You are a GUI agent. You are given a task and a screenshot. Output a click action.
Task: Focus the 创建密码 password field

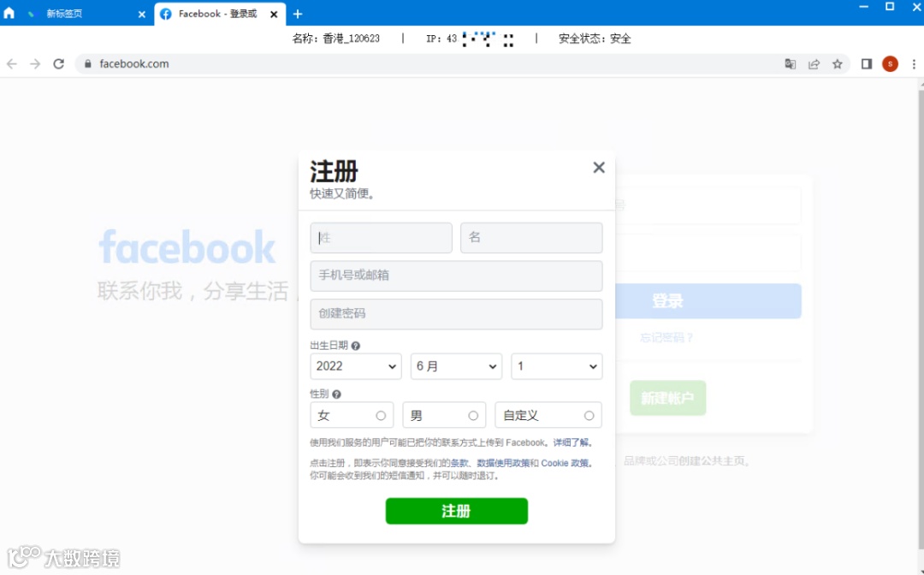coord(456,314)
